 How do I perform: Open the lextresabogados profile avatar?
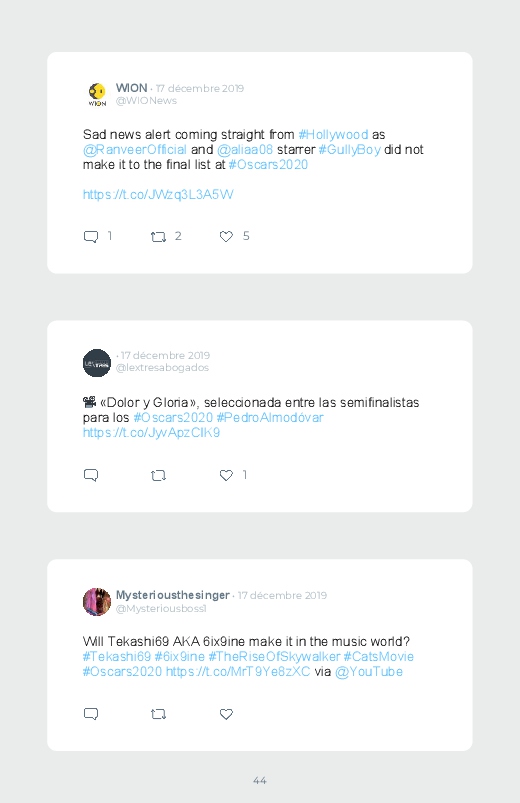(x=97, y=363)
